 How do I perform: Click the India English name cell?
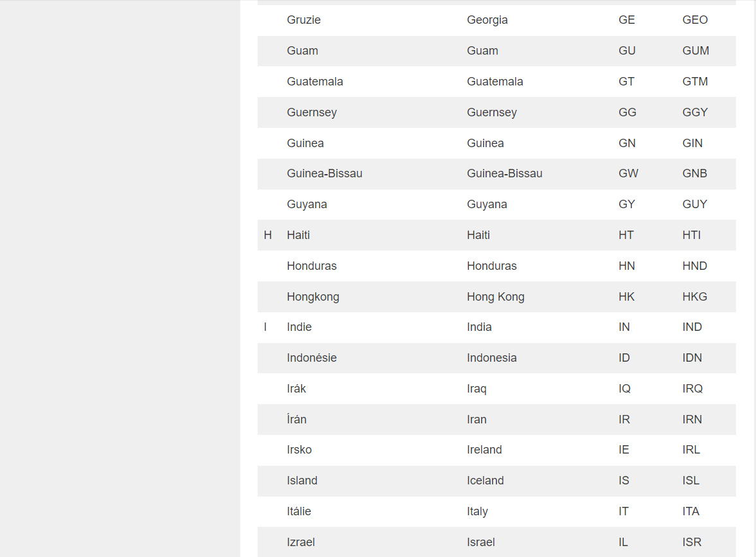(479, 327)
